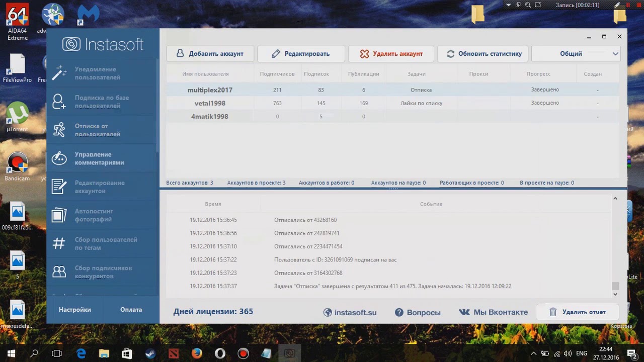Image resolution: width=644 pixels, height=362 pixels.
Task: Click the magnifier icon in the recording bar
Action: point(528,5)
